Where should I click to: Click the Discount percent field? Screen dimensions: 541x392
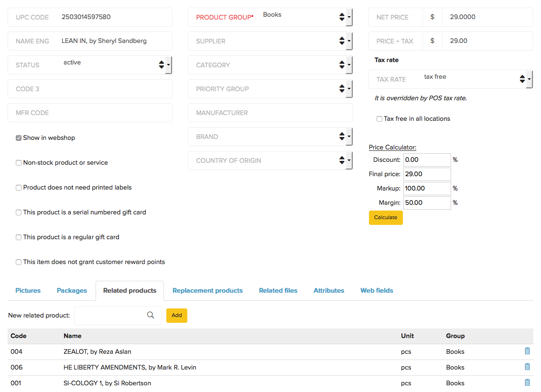427,160
